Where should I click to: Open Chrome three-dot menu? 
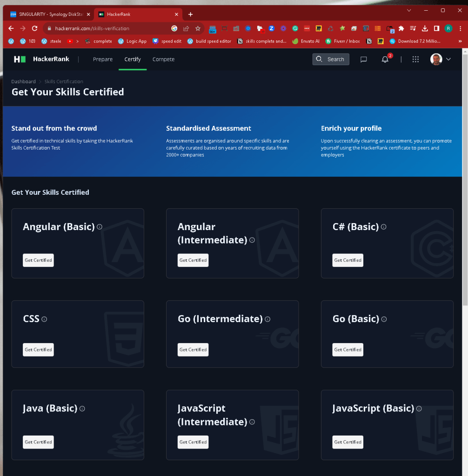[x=461, y=28]
